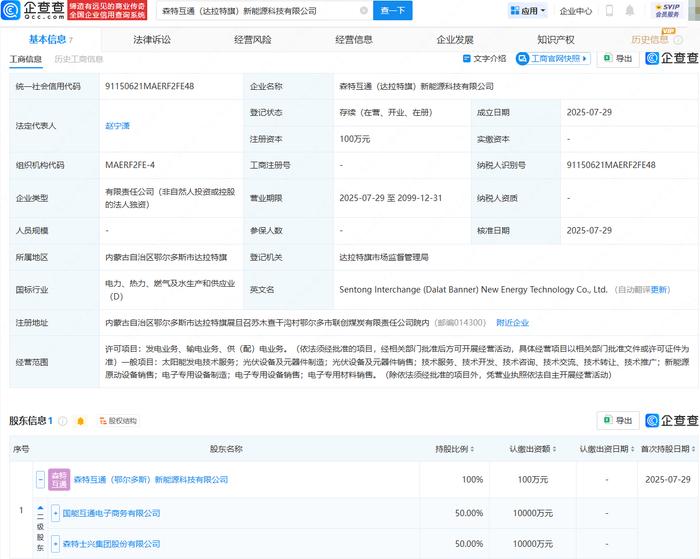Switch to 基本信息 tab
The width and height of the screenshot is (700, 559).
(50, 39)
